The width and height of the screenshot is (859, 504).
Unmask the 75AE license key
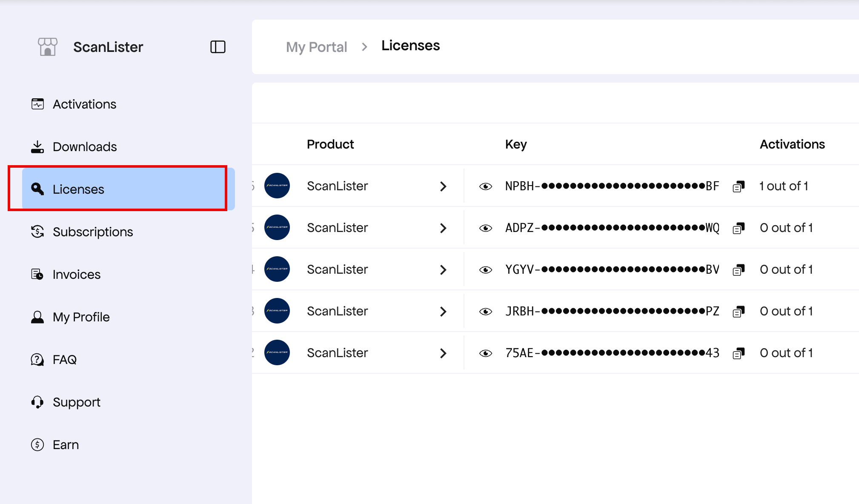tap(486, 353)
